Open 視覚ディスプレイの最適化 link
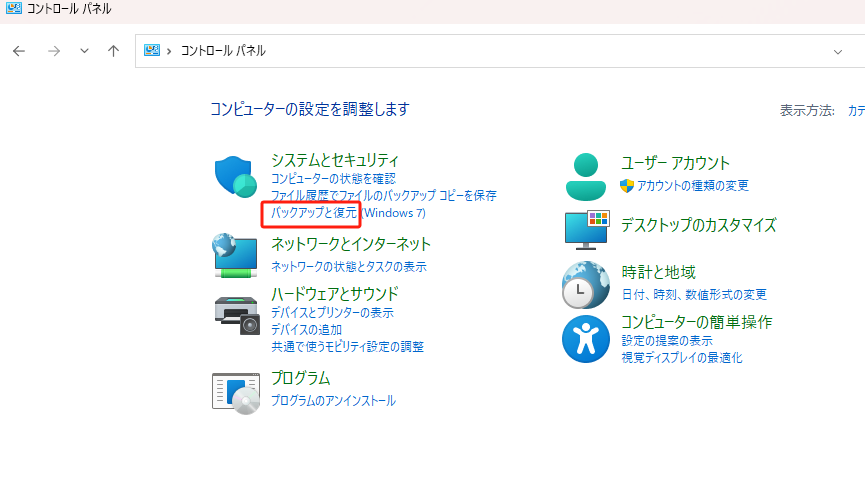865x485 pixels. point(681,357)
